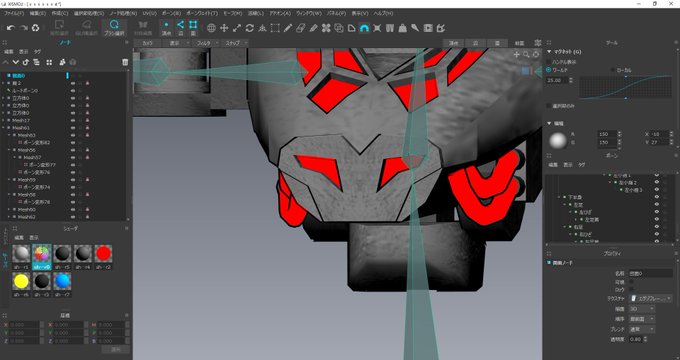Click the shopping-bag shaped weight tool icon
Screen dimensions: 680x360
[x=402, y=28]
